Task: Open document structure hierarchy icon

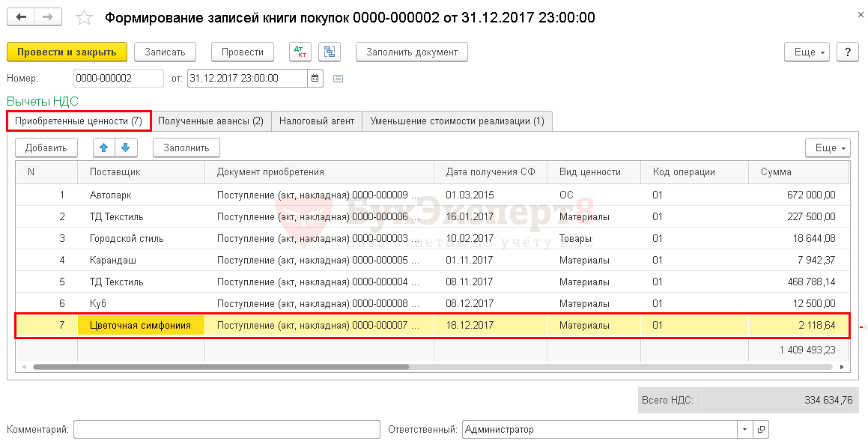Action: click(330, 52)
